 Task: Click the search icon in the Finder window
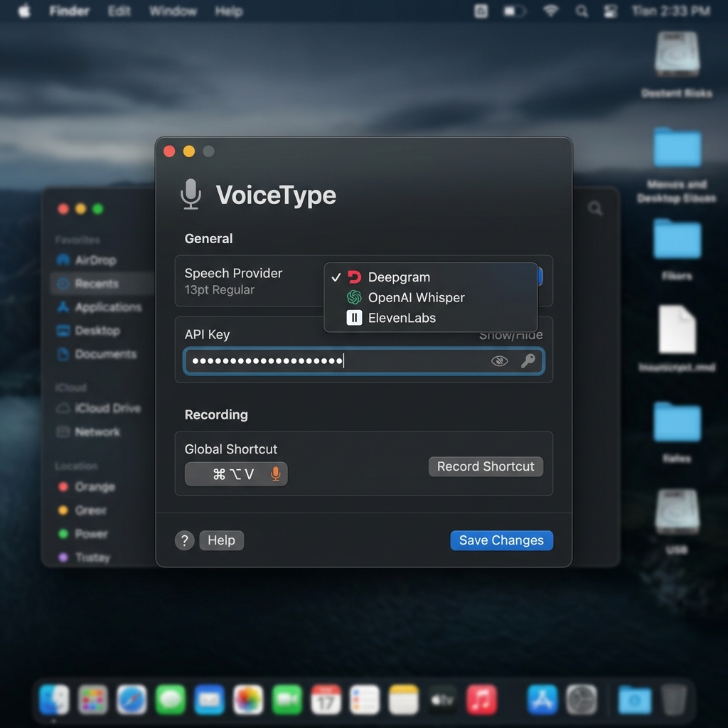(x=595, y=208)
